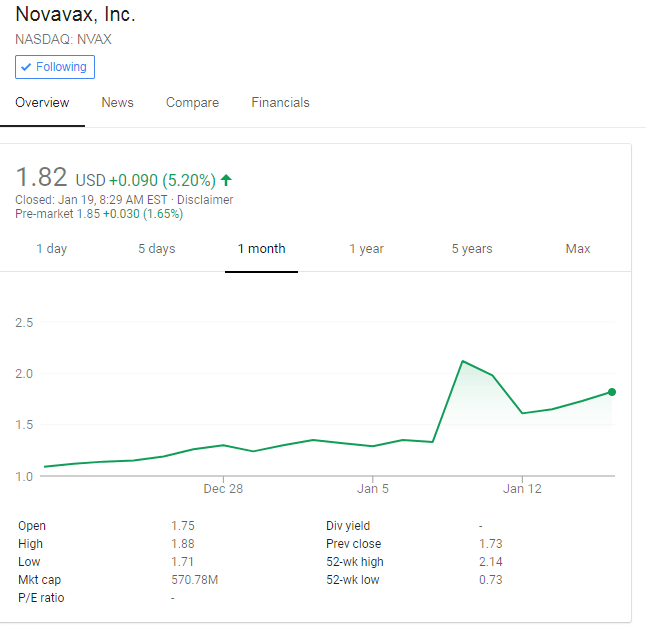Screen dimensions: 646x631
Task: Click the Mkt cap value 570.78M
Action: tap(193, 580)
